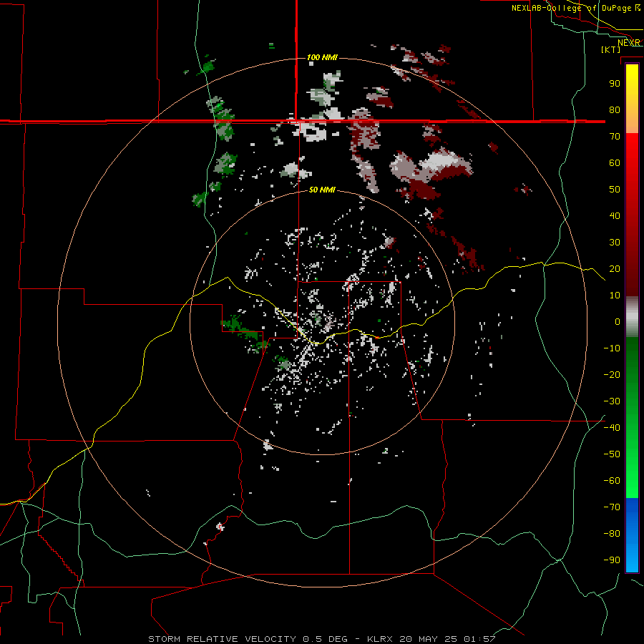This screenshot has width=644, height=644.
Task: Click the 0 value on velocity scale
Action: (x=618, y=321)
